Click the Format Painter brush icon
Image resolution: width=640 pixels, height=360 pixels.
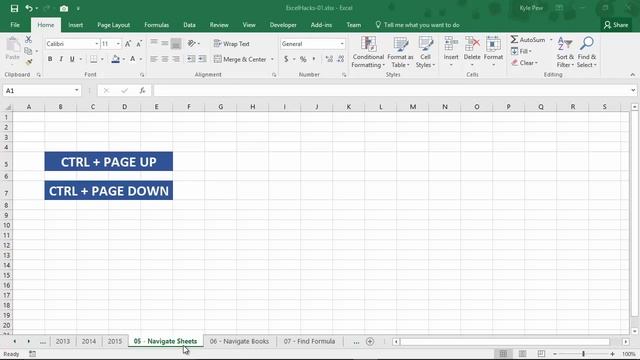click(28, 62)
